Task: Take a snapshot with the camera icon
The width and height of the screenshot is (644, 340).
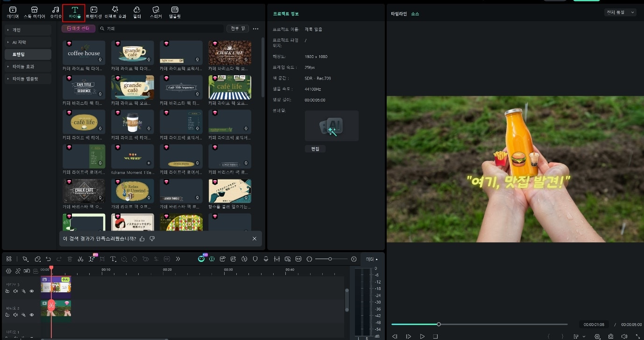Action: click(611, 336)
